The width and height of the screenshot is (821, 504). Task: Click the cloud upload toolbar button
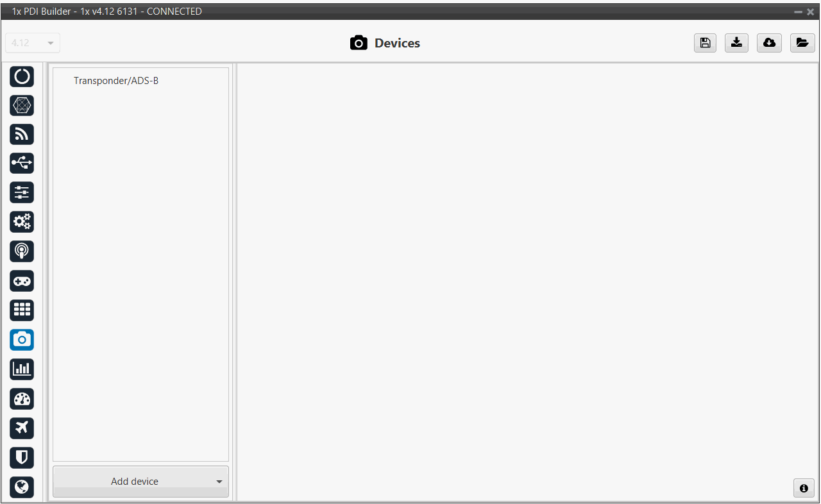point(769,43)
